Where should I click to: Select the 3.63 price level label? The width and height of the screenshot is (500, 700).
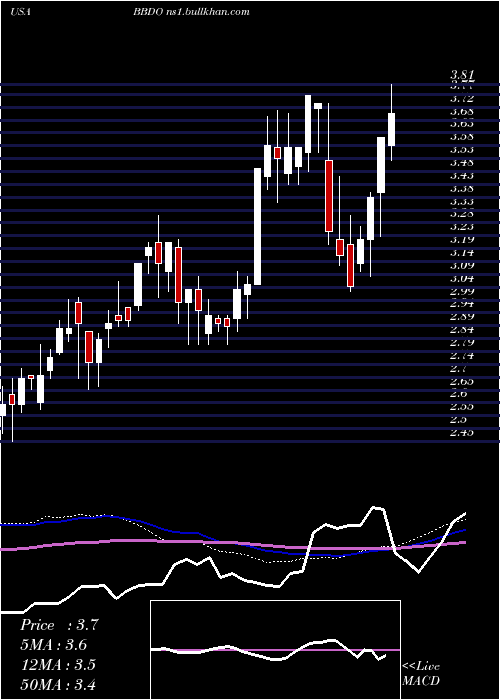click(x=462, y=124)
